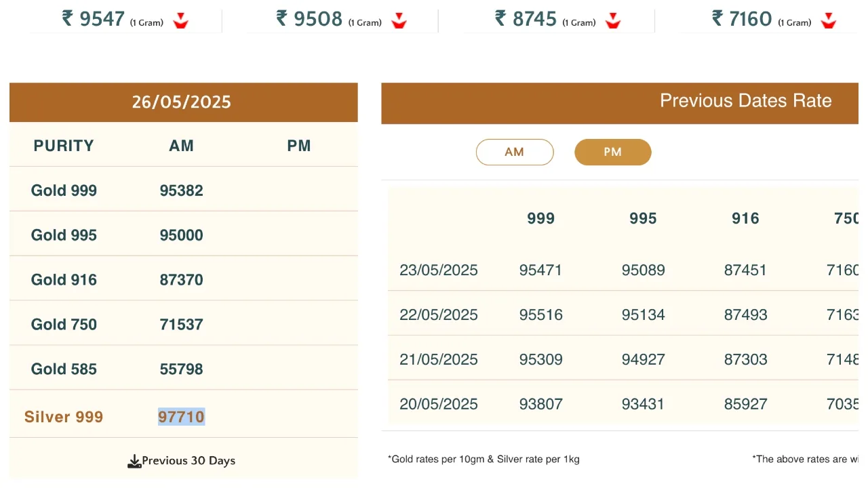This screenshot has width=868, height=488.
Task: Switch previous rates to AM
Action: pos(515,152)
